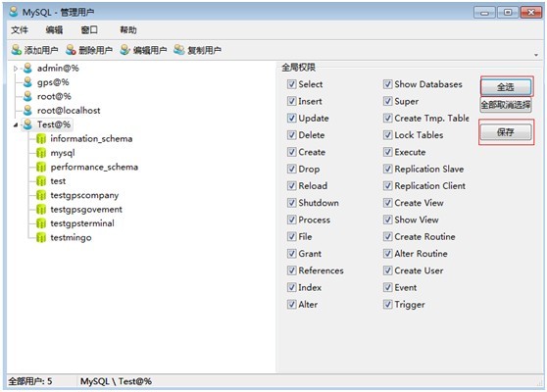Expand the admin@% tree node arrow
Image resolution: width=547 pixels, height=392 pixels.
pyautogui.click(x=16, y=69)
